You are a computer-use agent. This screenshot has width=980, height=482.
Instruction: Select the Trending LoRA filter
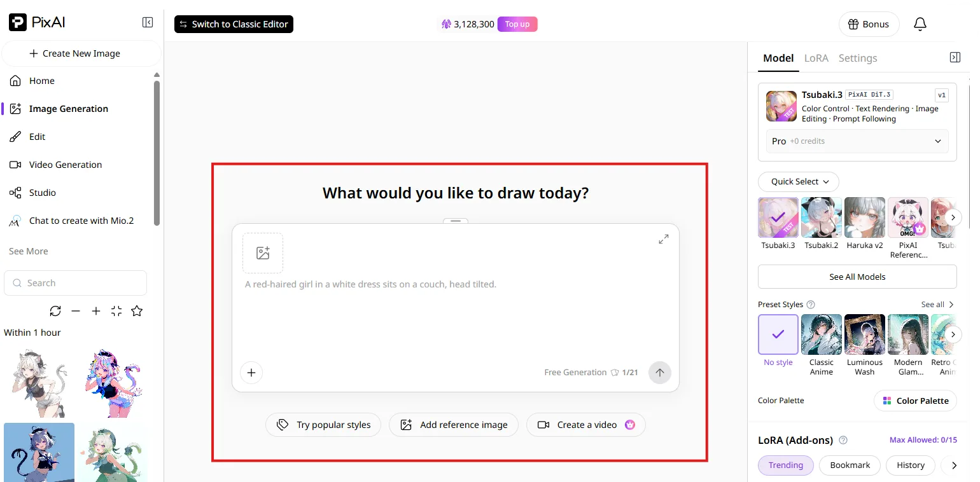(786, 465)
